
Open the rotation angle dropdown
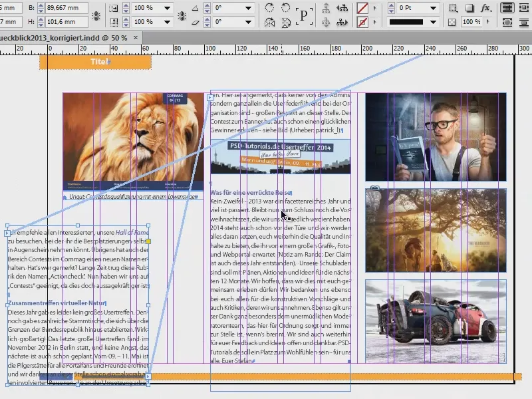click(248, 7)
